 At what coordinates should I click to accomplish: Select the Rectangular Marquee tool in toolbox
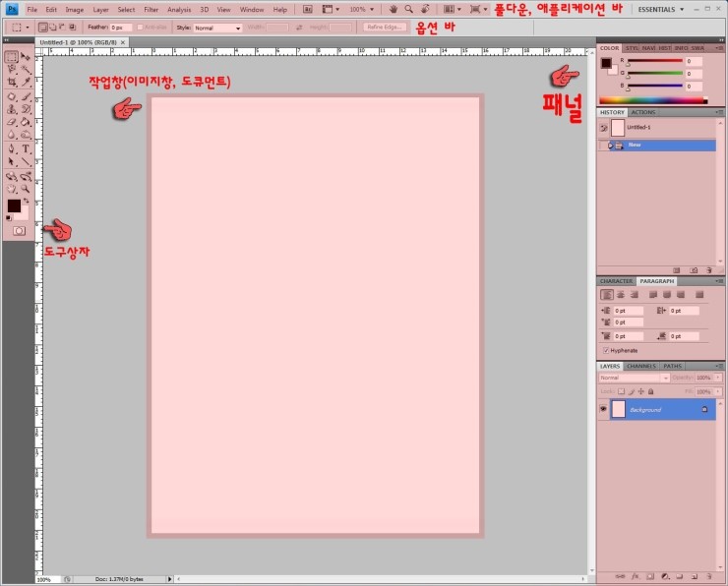click(12, 57)
